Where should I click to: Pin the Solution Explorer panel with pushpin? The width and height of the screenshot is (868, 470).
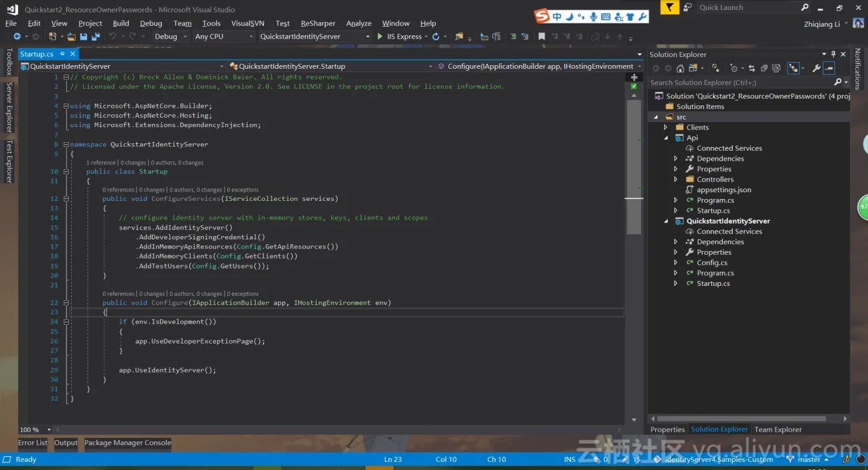click(x=833, y=55)
